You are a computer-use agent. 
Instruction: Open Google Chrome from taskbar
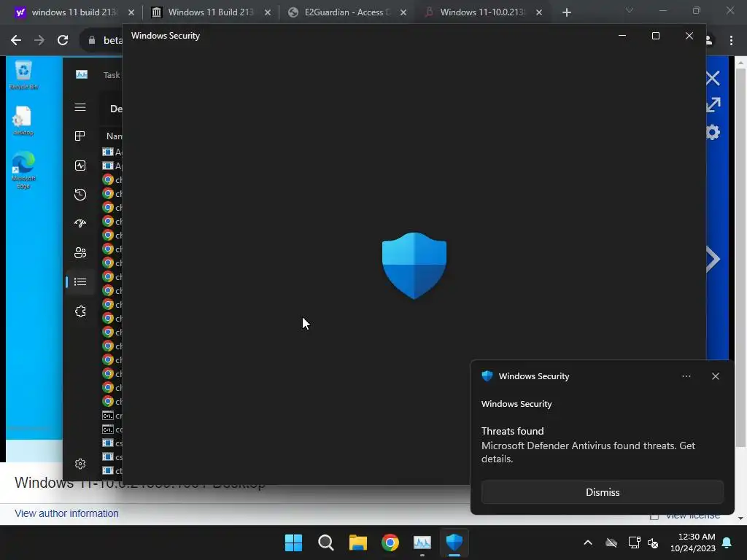click(x=390, y=542)
